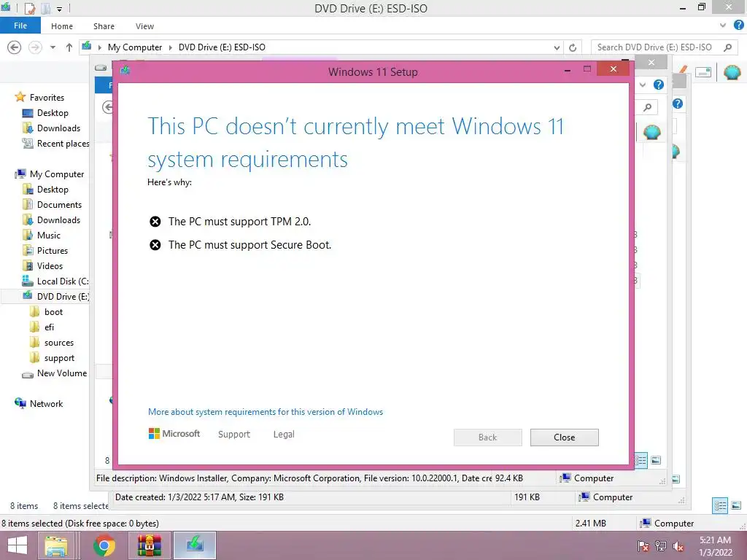Open New Volume in navigation pane

(x=61, y=373)
